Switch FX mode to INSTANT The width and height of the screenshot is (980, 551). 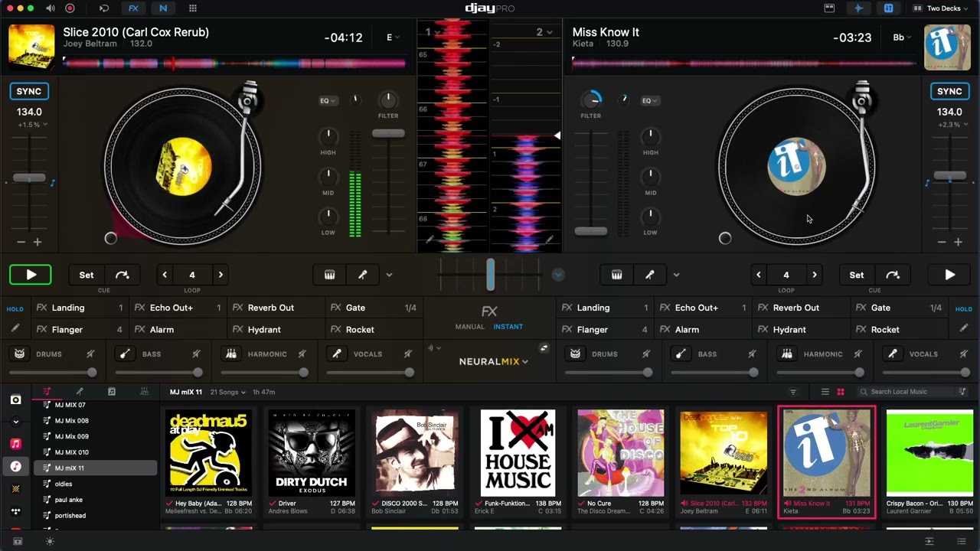[508, 327]
